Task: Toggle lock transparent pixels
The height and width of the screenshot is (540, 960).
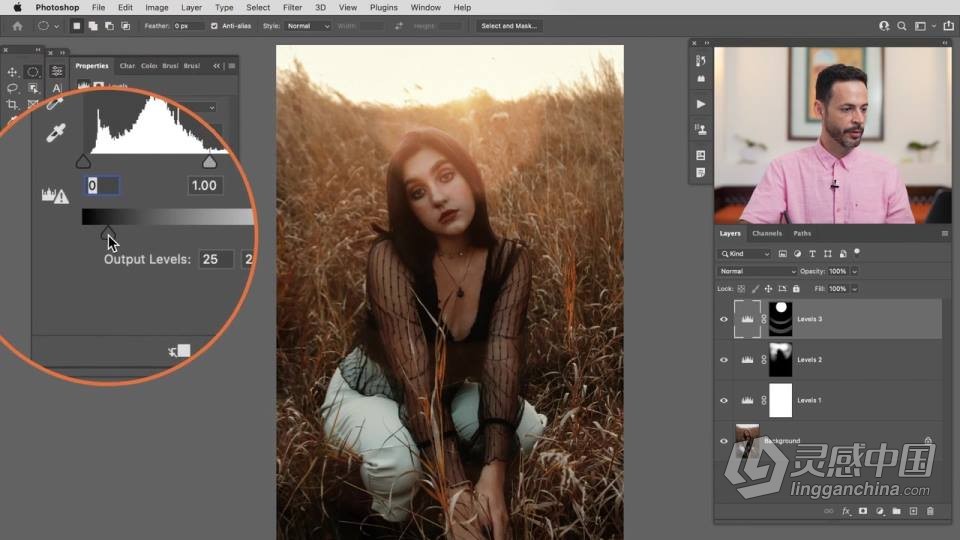Action: click(x=741, y=289)
